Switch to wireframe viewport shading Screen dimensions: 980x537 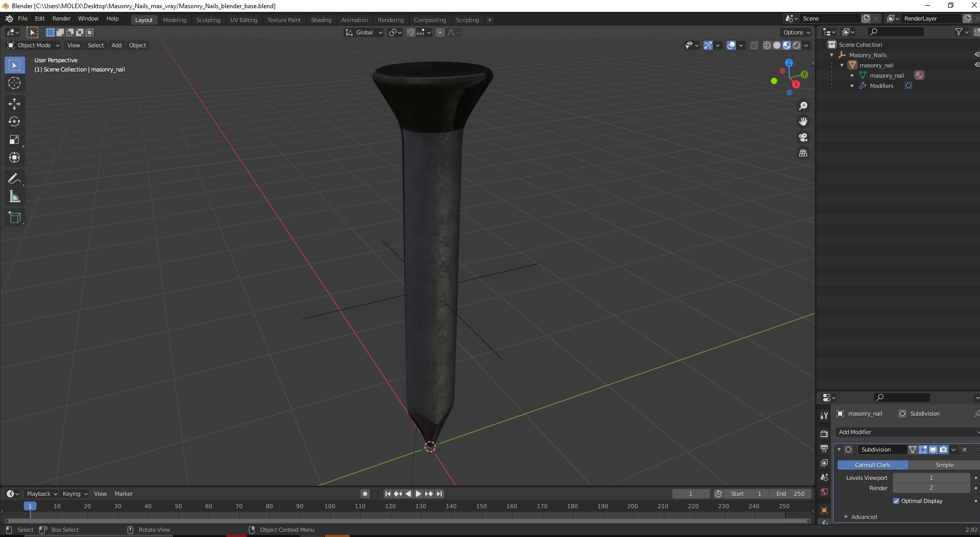(767, 45)
